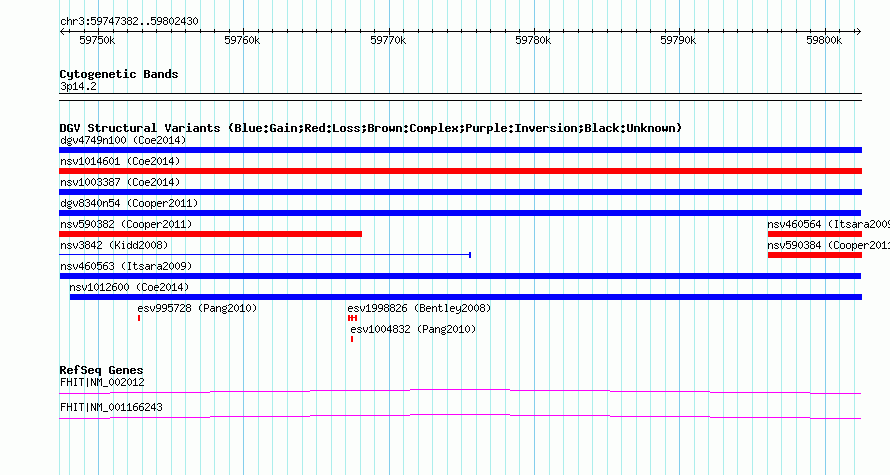This screenshot has height=475, width=890.
Task: Click the blue gain bar for nsv1012600
Action: pos(465,297)
